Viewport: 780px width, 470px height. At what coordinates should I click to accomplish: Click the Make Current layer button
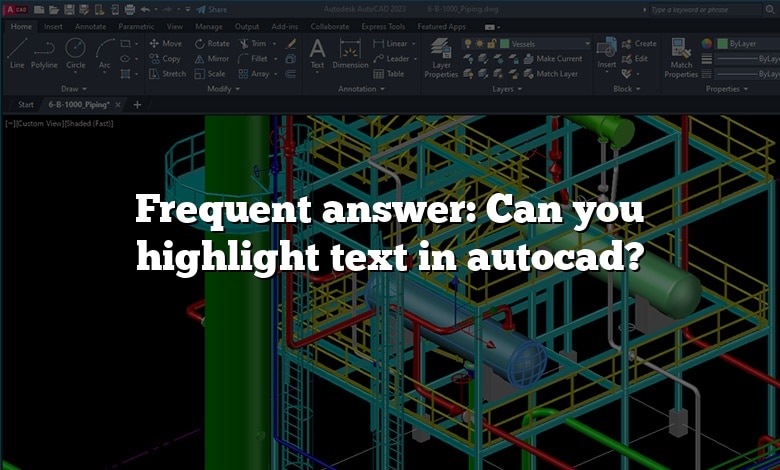pyautogui.click(x=553, y=59)
